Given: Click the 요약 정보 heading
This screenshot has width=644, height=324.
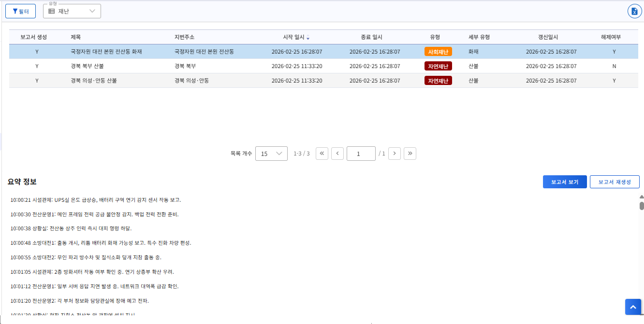Looking at the screenshot, I should (22, 182).
